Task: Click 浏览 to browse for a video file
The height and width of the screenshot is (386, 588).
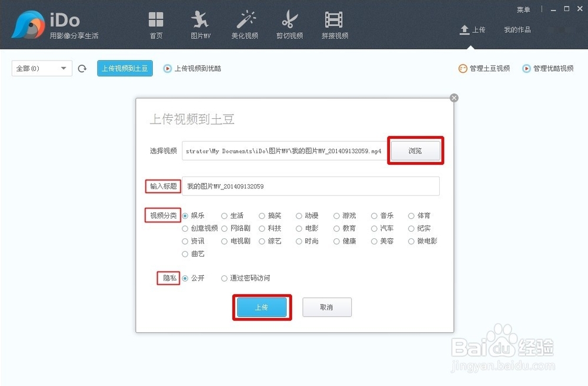Action: click(x=415, y=151)
